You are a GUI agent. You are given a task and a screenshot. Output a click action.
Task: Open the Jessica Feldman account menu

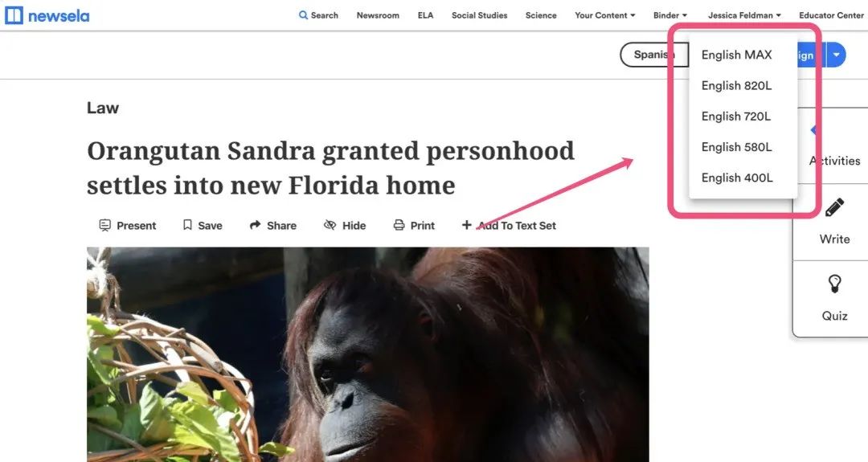(x=744, y=15)
